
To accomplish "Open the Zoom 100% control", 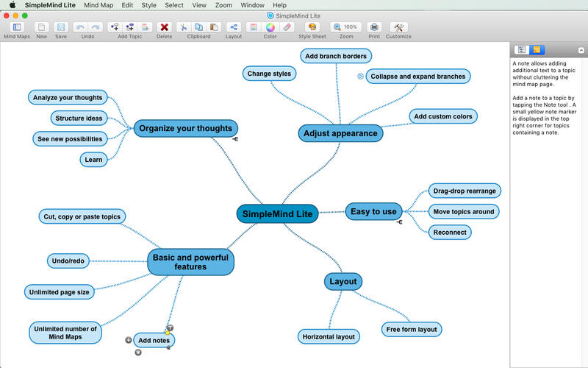I will (346, 27).
